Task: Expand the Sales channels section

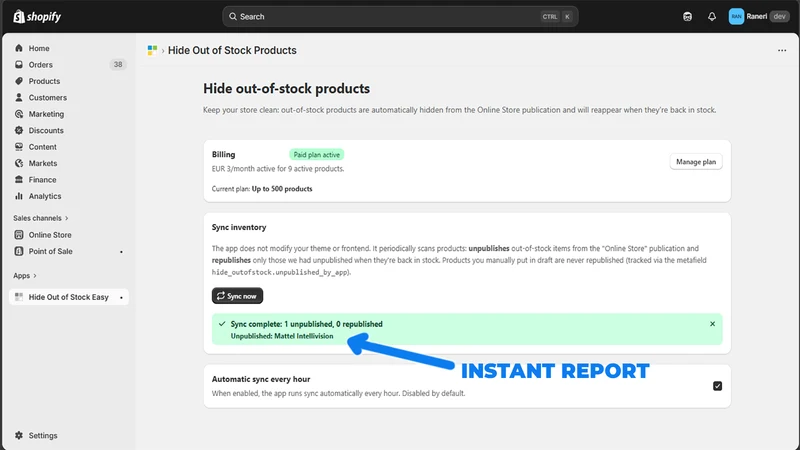Action: coord(41,218)
